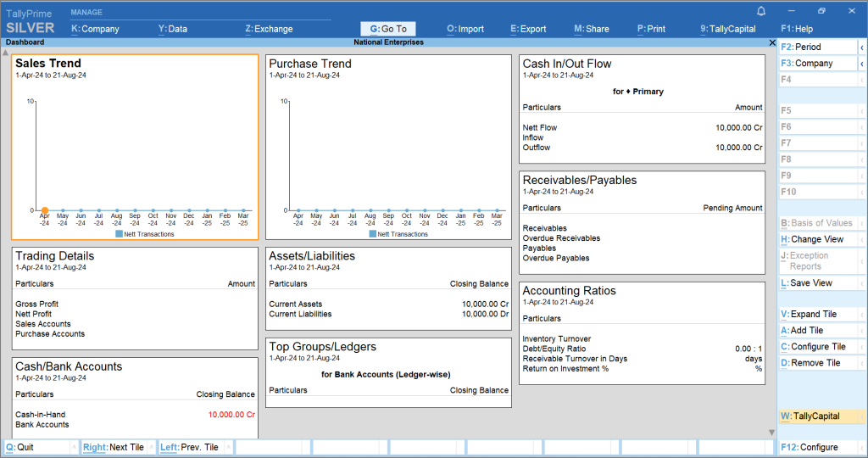The height and width of the screenshot is (458, 868).
Task: Expand the chevron beside F3: Company
Action: pyautogui.click(x=862, y=64)
